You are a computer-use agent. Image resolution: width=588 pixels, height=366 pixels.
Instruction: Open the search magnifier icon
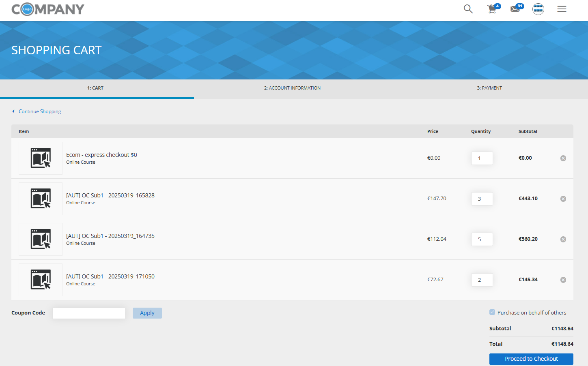point(468,9)
